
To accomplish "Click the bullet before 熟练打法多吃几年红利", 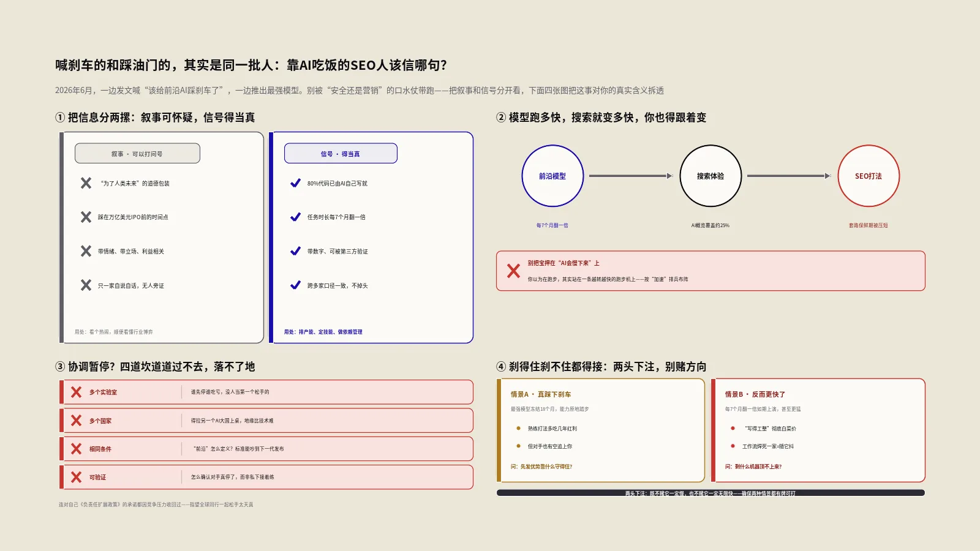I will [518, 429].
